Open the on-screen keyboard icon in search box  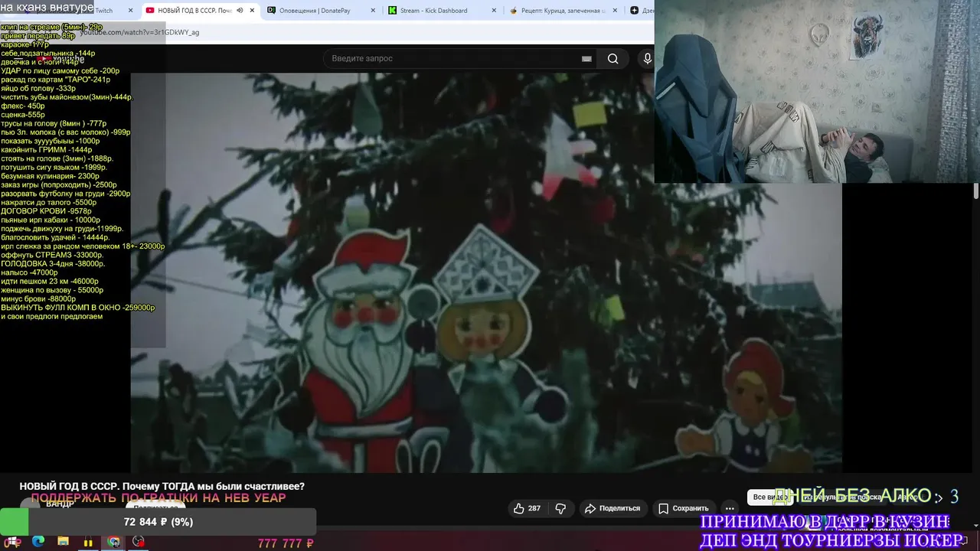click(586, 59)
